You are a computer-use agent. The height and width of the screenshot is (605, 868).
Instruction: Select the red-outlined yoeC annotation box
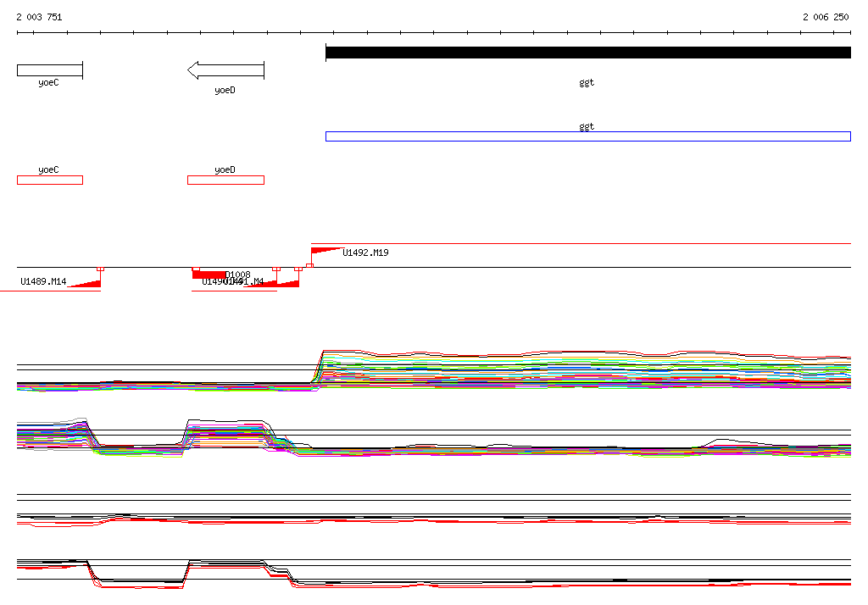click(50, 180)
